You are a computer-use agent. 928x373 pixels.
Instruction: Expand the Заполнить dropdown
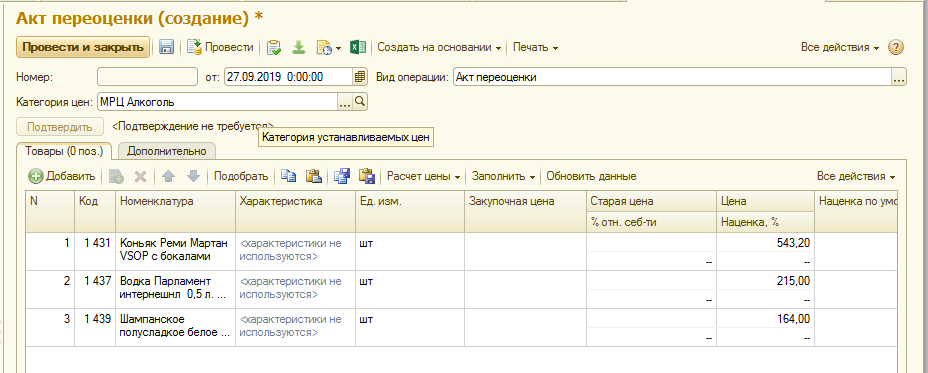(504, 176)
